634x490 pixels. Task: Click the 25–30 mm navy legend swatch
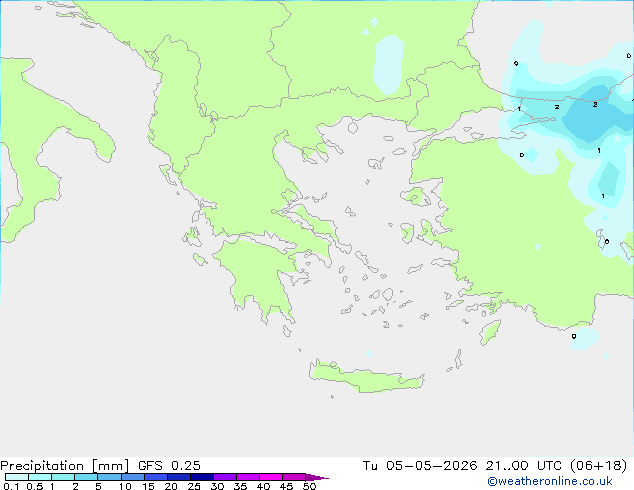click(x=202, y=477)
